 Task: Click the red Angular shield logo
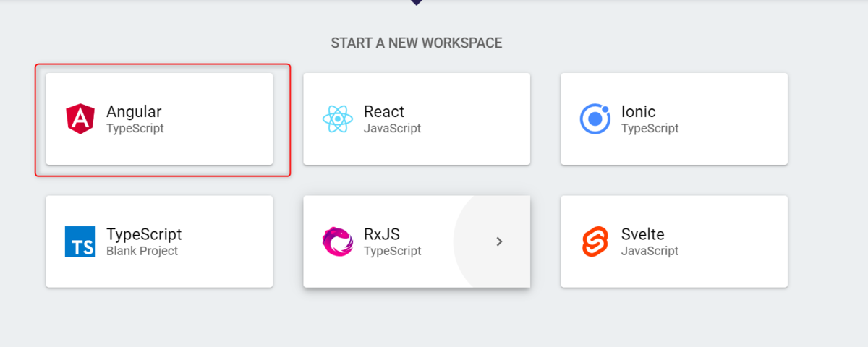click(80, 119)
